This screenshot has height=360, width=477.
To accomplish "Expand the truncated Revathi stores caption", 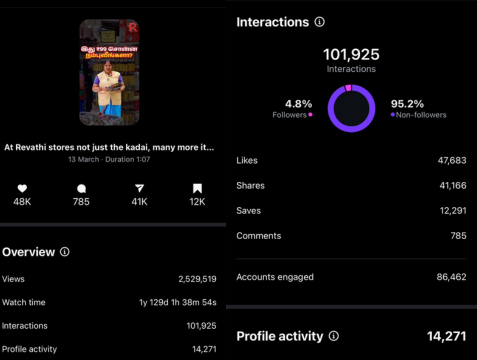I will (109, 147).
